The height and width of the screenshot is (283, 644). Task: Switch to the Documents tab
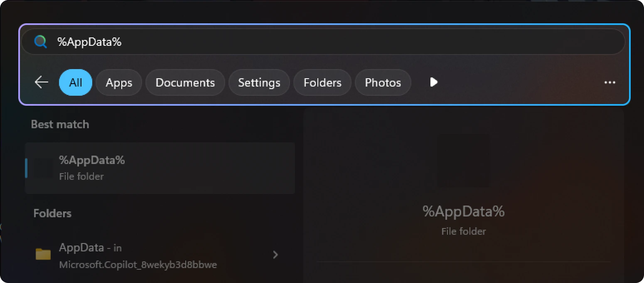coord(185,82)
